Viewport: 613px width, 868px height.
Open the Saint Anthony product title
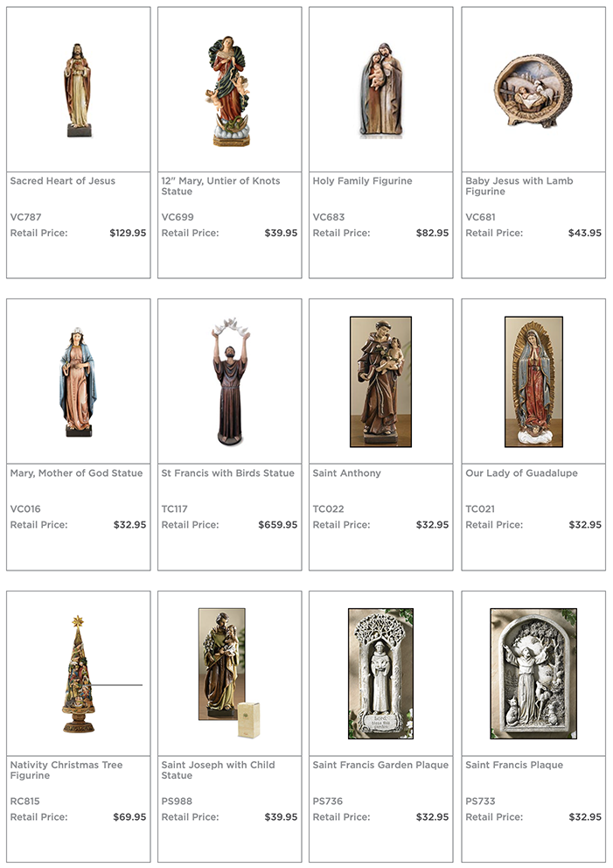[x=347, y=473]
